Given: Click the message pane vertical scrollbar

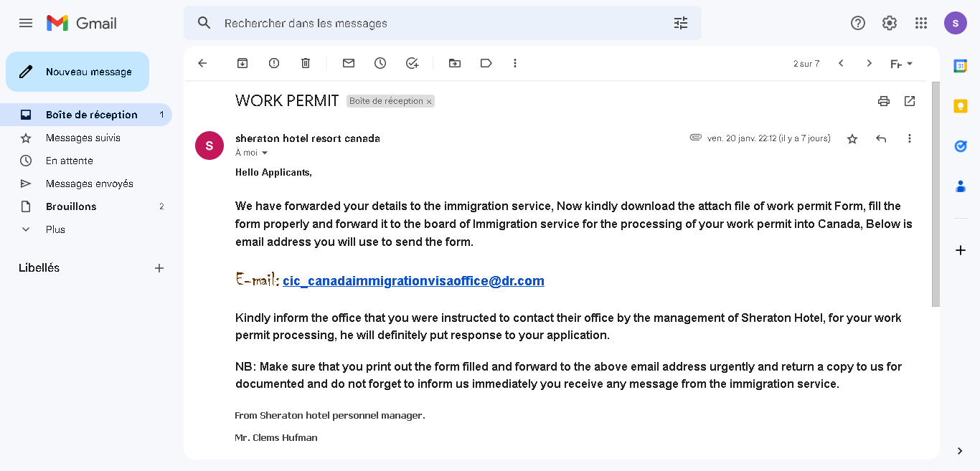Looking at the screenshot, I should tap(935, 194).
